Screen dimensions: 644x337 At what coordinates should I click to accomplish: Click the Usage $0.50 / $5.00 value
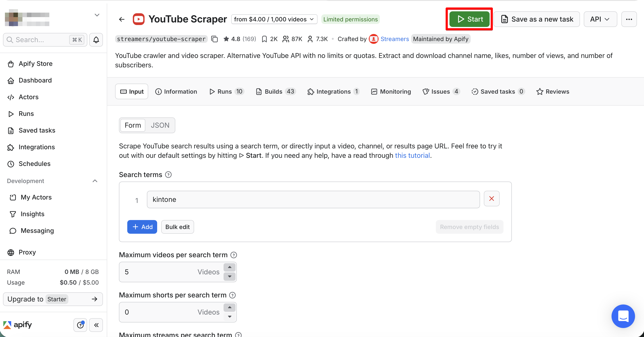[79, 282]
